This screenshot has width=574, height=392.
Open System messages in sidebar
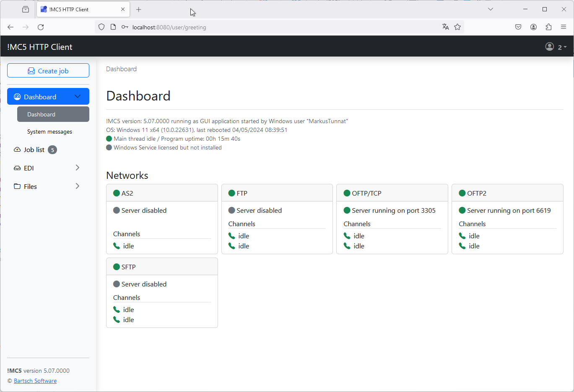49,132
